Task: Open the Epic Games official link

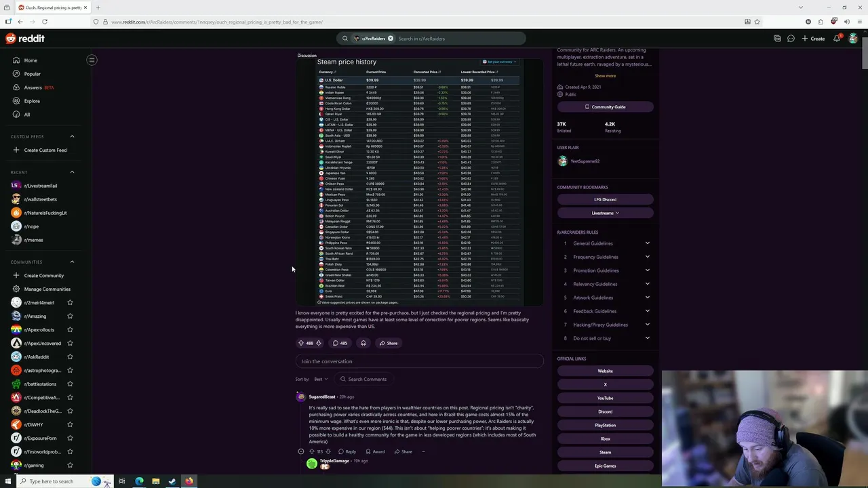Action: tap(605, 466)
